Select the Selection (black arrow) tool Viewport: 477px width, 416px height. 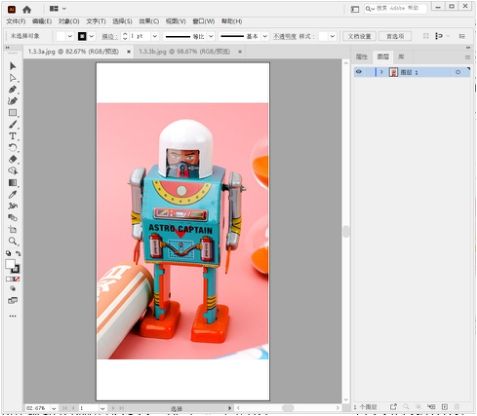click(x=13, y=66)
